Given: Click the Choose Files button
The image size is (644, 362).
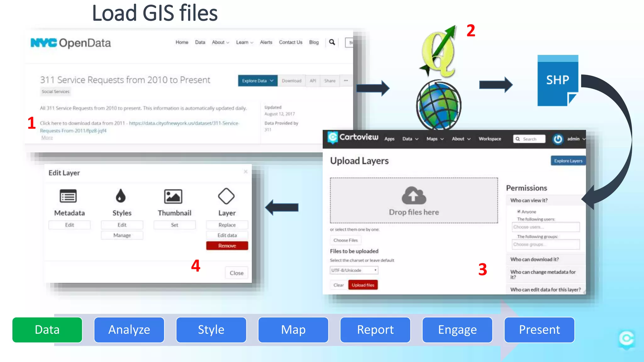Looking at the screenshot, I should (346, 240).
